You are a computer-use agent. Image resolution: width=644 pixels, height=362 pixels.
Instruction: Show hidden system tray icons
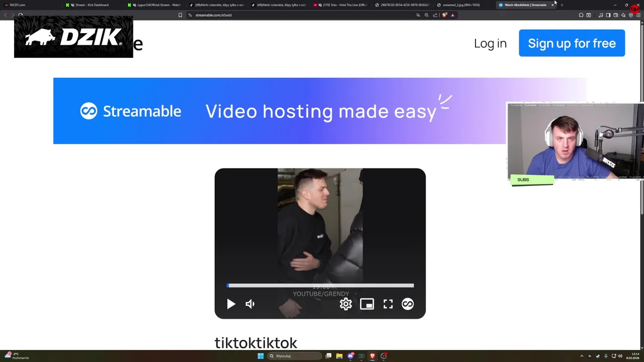(x=582, y=356)
